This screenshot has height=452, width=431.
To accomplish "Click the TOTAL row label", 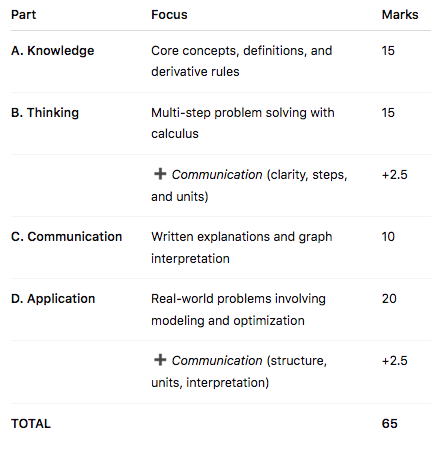I will click(31, 424).
